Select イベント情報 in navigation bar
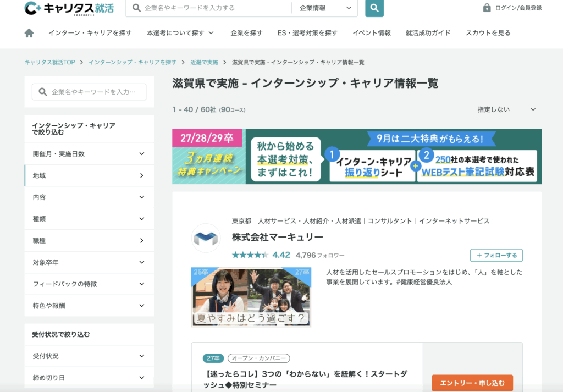The height and width of the screenshot is (392, 563). click(372, 33)
